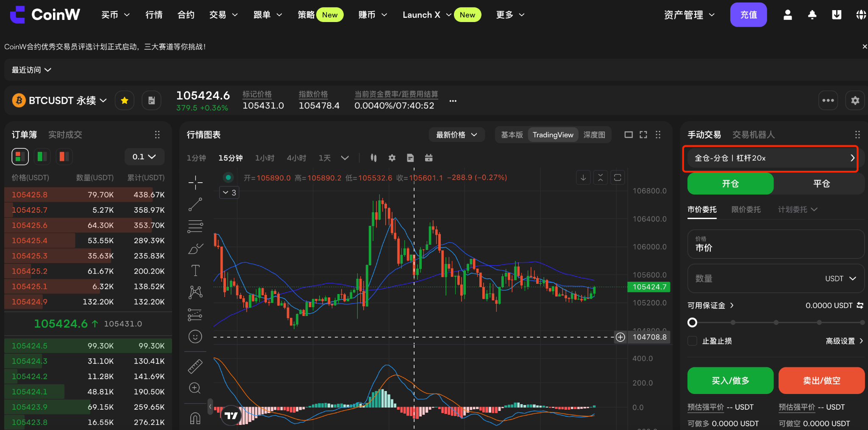This screenshot has height=430, width=868.
Task: Open 高级设置 advanced settings
Action: click(844, 341)
